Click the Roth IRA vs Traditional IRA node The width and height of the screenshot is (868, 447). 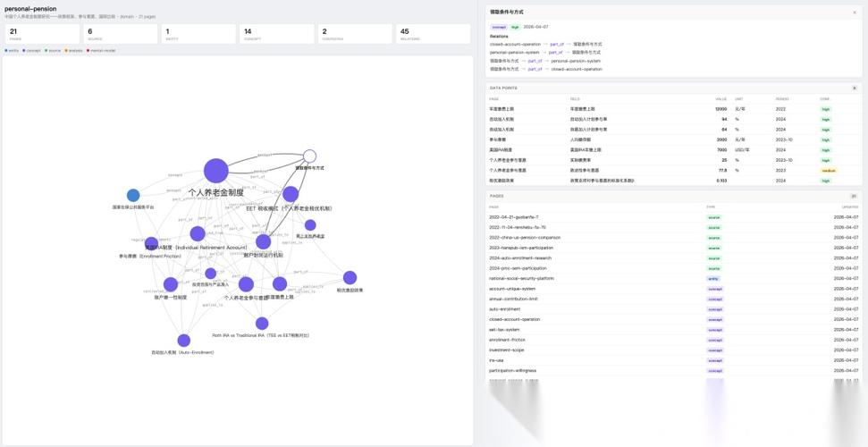[x=262, y=324]
